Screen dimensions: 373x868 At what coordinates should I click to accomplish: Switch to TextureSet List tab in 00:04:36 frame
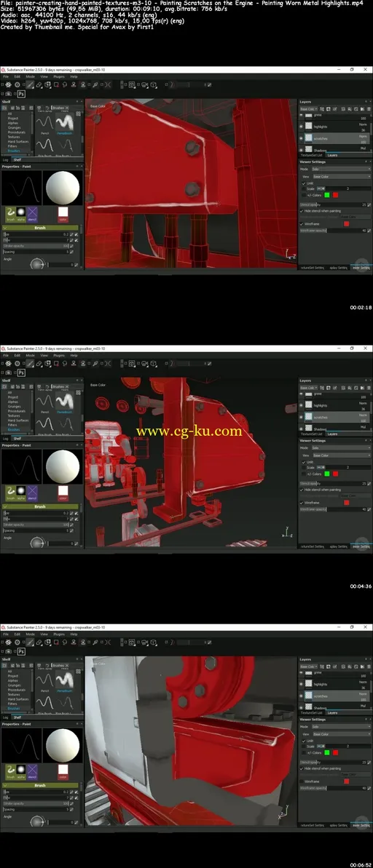312,434
